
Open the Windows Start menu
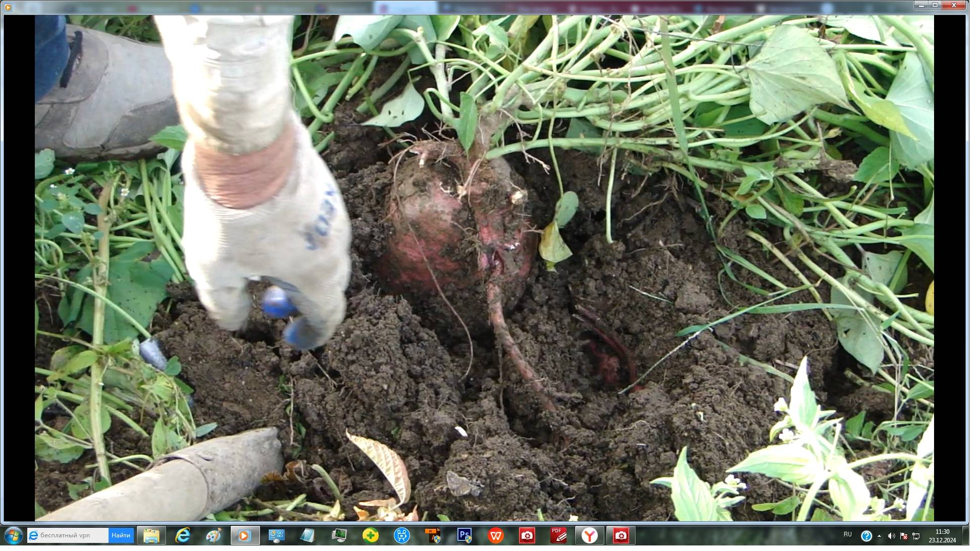[13, 535]
